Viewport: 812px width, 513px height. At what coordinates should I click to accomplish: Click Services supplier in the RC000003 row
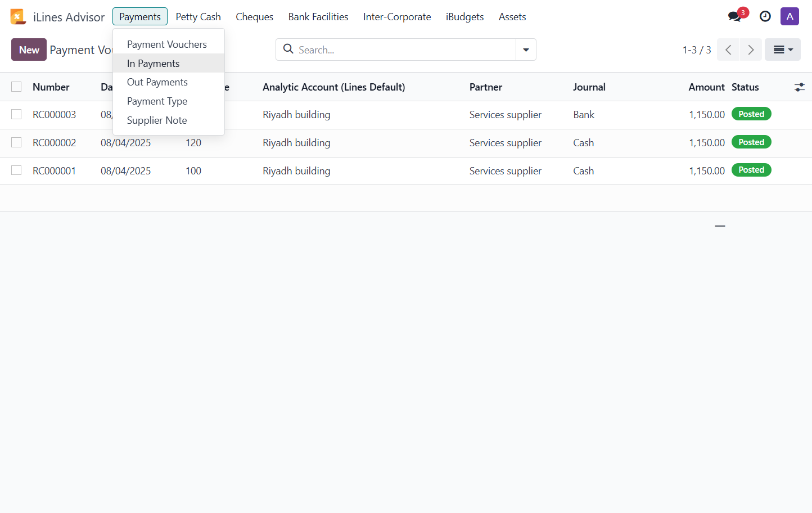coord(506,115)
